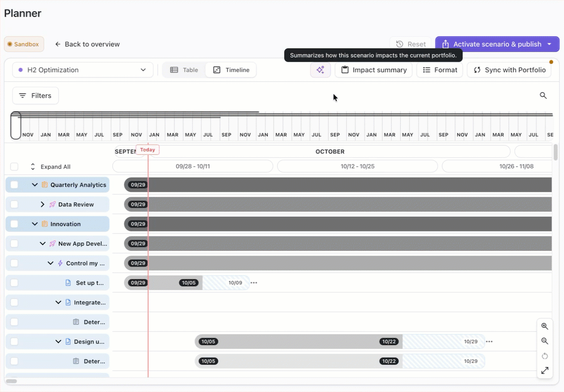Image resolution: width=564 pixels, height=392 pixels.
Task: Click the list icon beside first Deter... row
Action: [76, 322]
